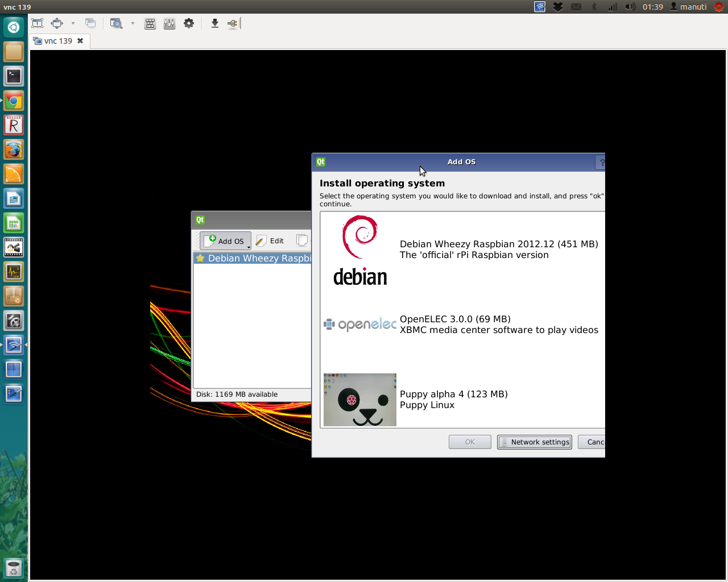Toggle scaled mode magnifier in toolbar
The width and height of the screenshot is (728, 582).
[x=116, y=23]
